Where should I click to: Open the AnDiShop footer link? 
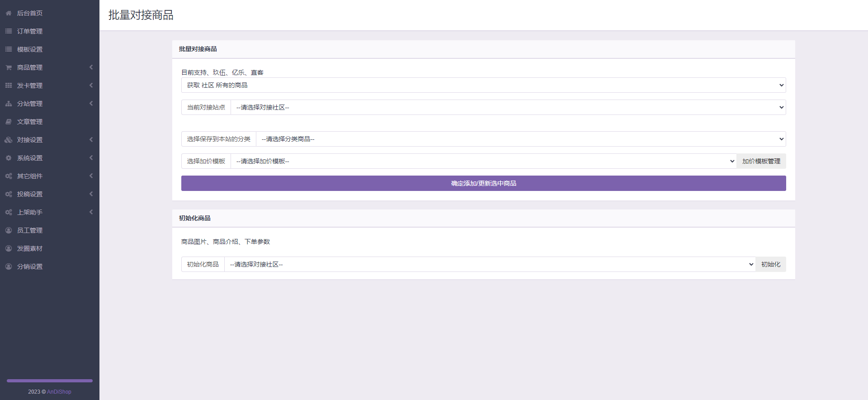pyautogui.click(x=59, y=392)
